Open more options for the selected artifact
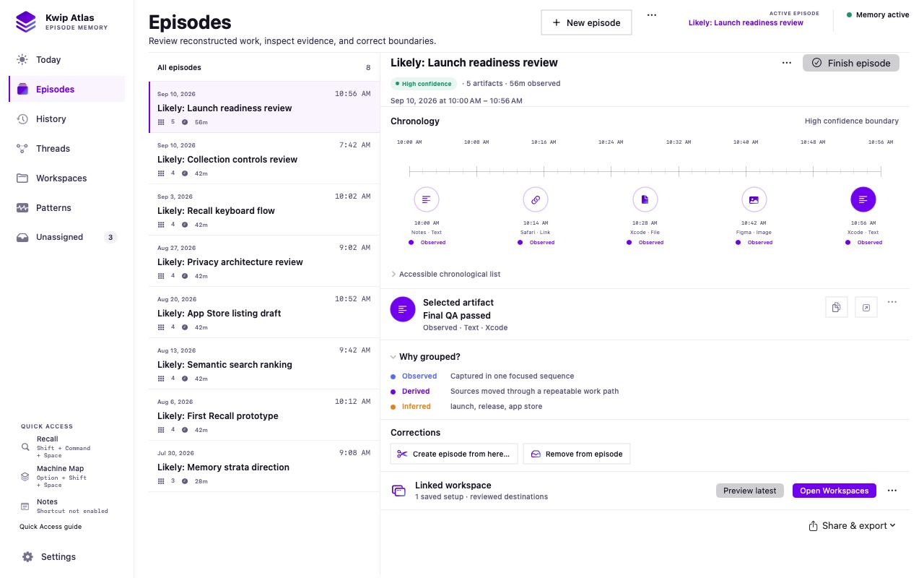This screenshot has height=578, width=924. [x=892, y=302]
